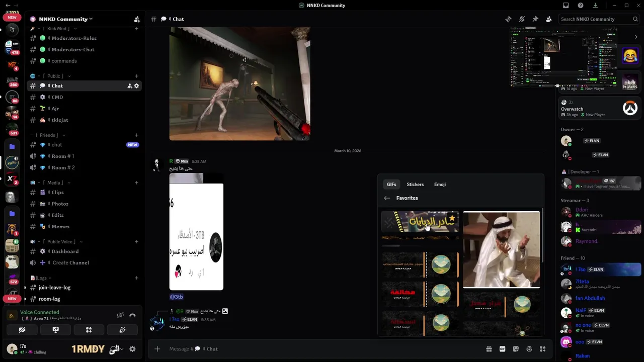This screenshot has width=644, height=362.
Task: Open the Ajr channel
Action: point(84,109)
